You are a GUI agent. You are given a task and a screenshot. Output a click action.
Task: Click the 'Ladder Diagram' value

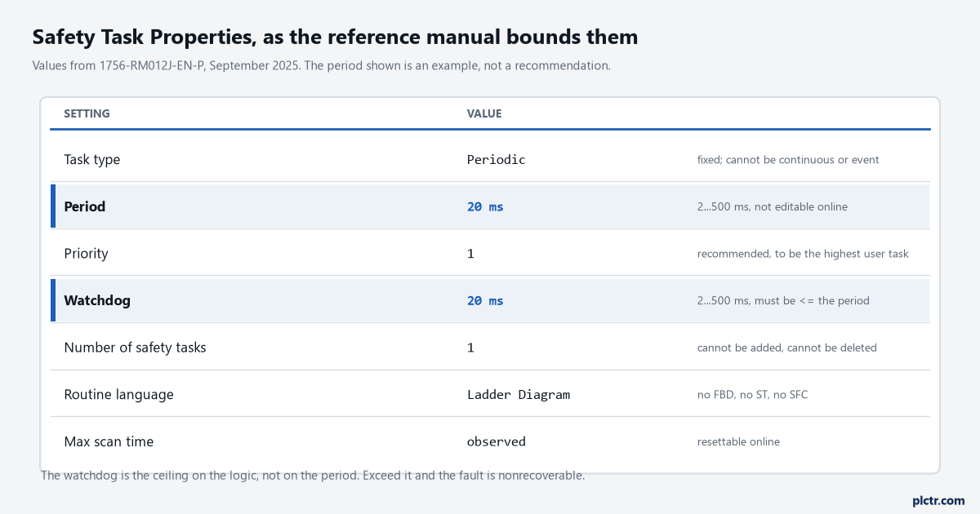pyautogui.click(x=519, y=395)
